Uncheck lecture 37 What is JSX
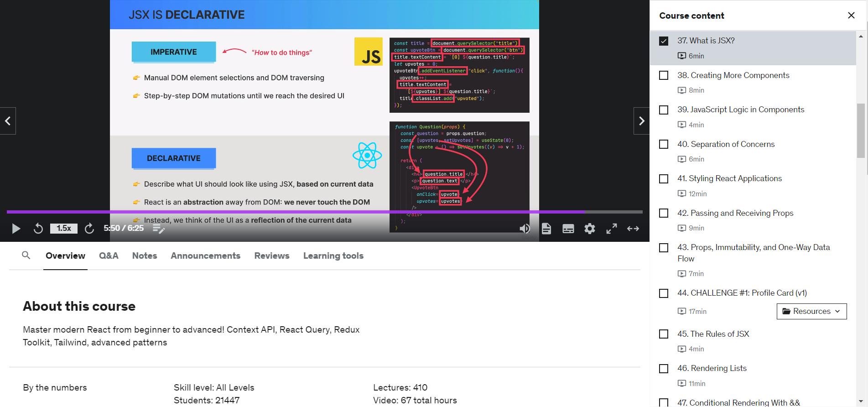 coord(664,41)
